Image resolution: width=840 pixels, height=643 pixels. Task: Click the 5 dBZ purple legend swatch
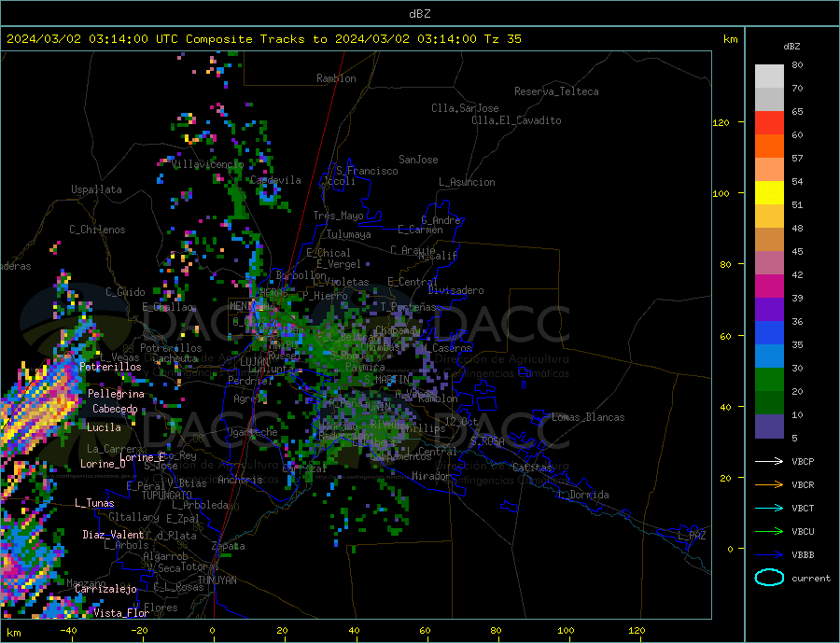[x=769, y=426]
